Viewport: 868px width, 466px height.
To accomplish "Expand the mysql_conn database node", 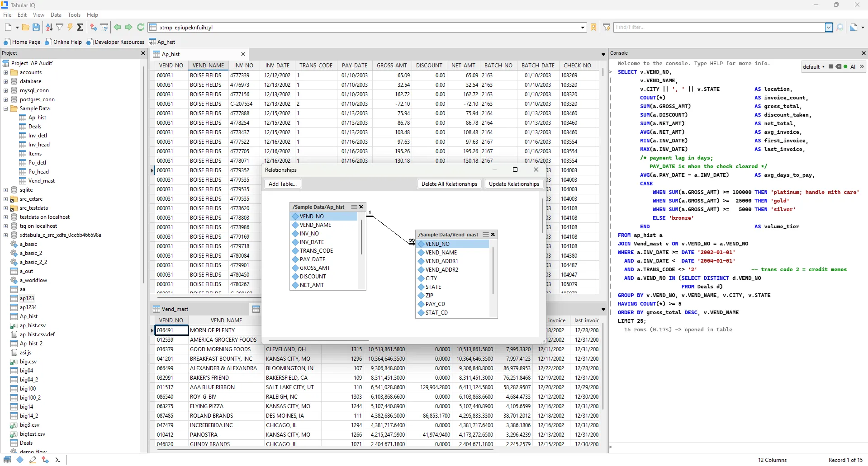I will (x=5, y=90).
